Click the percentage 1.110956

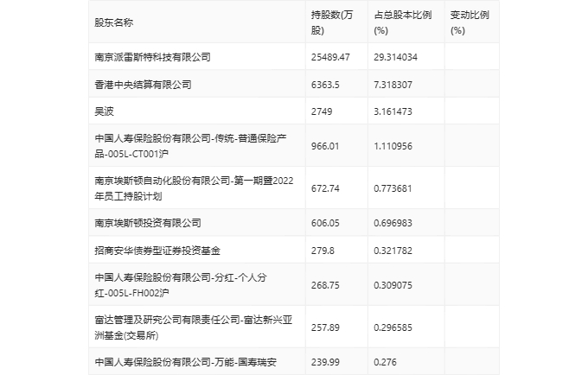pos(393,146)
